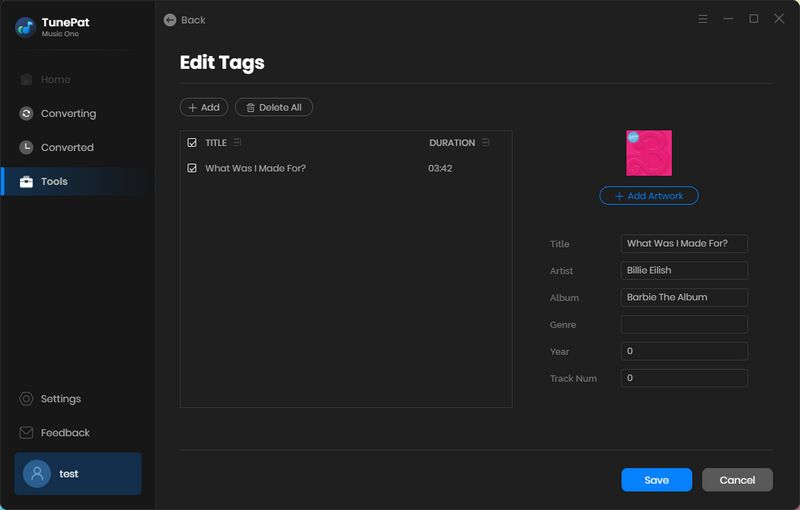Open Feedback in the sidebar
Image resolution: width=800 pixels, height=510 pixels.
(x=54, y=432)
